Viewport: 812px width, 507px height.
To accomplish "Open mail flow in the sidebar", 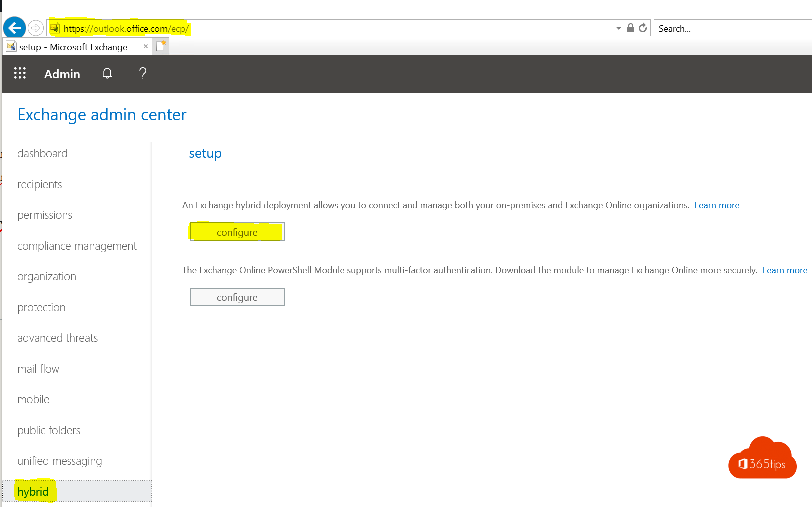I will [38, 369].
